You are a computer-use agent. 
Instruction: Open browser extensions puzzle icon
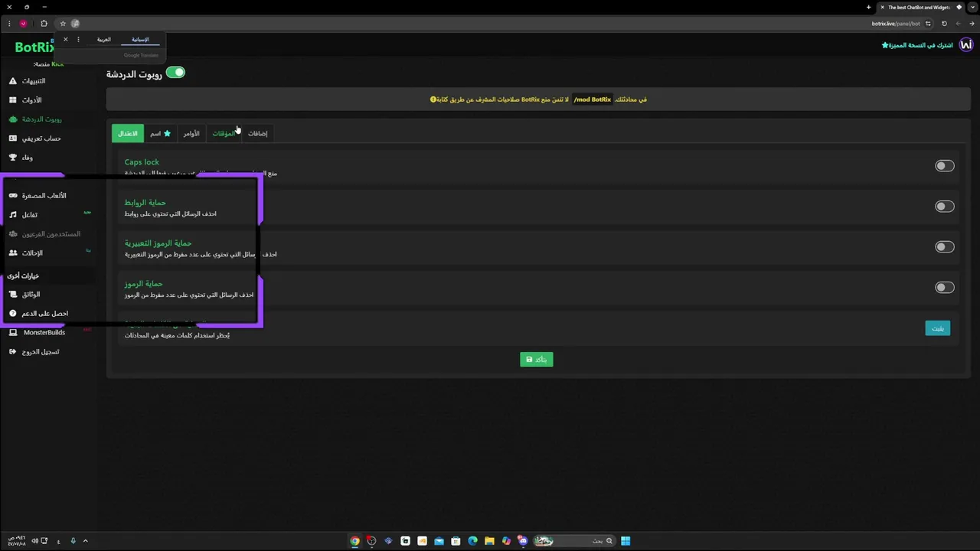44,24
